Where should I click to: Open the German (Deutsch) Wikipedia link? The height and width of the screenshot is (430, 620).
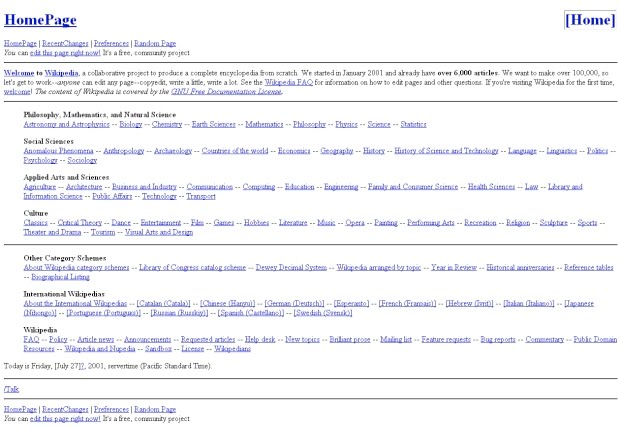pyautogui.click(x=294, y=304)
